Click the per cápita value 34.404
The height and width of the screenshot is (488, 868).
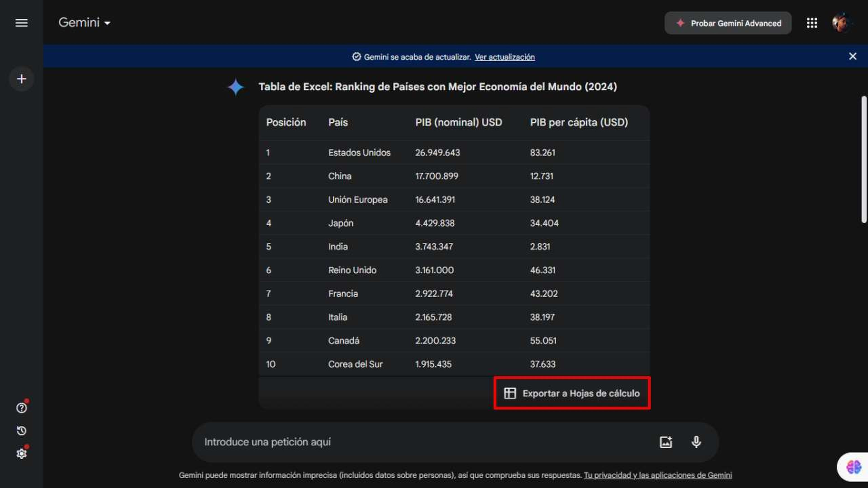coord(544,223)
